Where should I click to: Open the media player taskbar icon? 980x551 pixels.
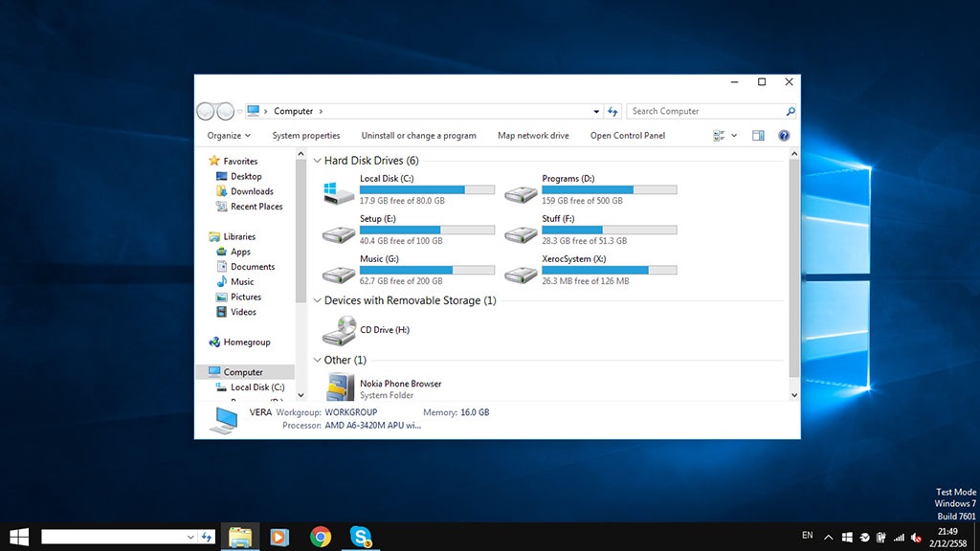pyautogui.click(x=279, y=537)
